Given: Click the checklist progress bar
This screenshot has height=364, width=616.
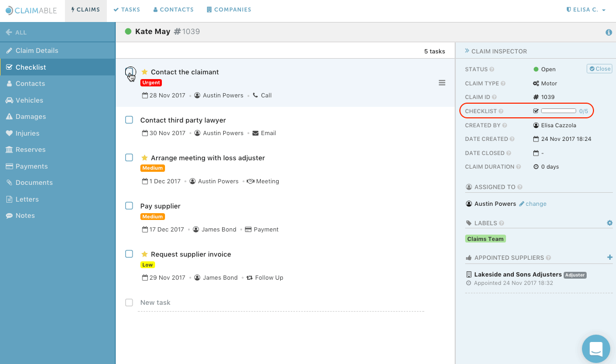Looking at the screenshot, I should [x=558, y=111].
